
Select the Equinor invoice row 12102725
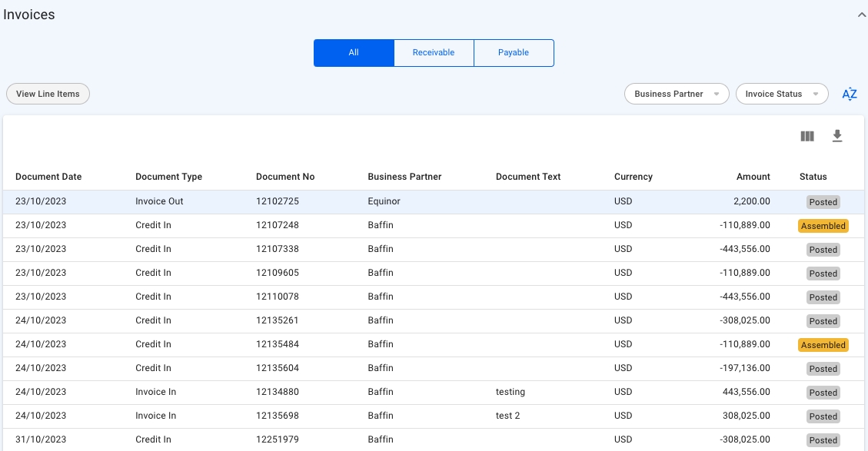tap(277, 202)
